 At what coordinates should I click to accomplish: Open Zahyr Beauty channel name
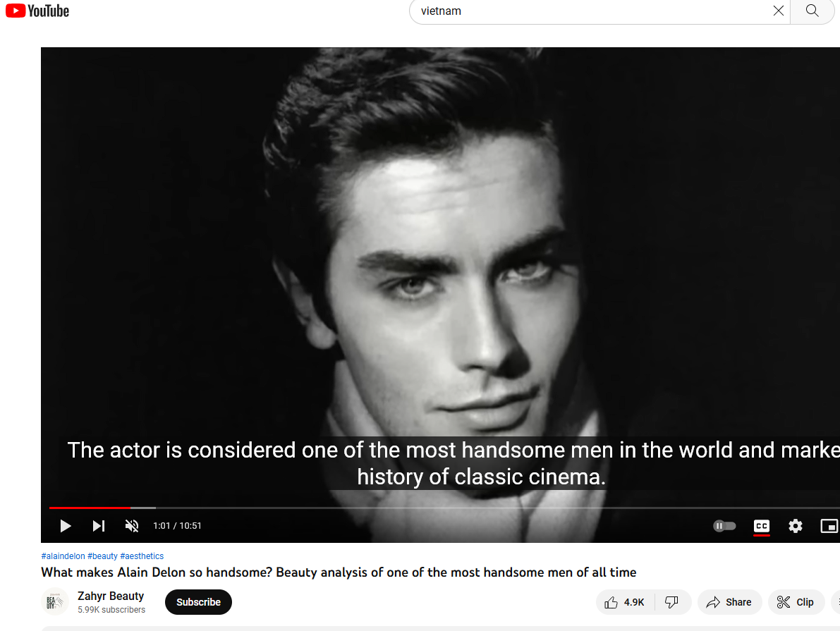[110, 596]
